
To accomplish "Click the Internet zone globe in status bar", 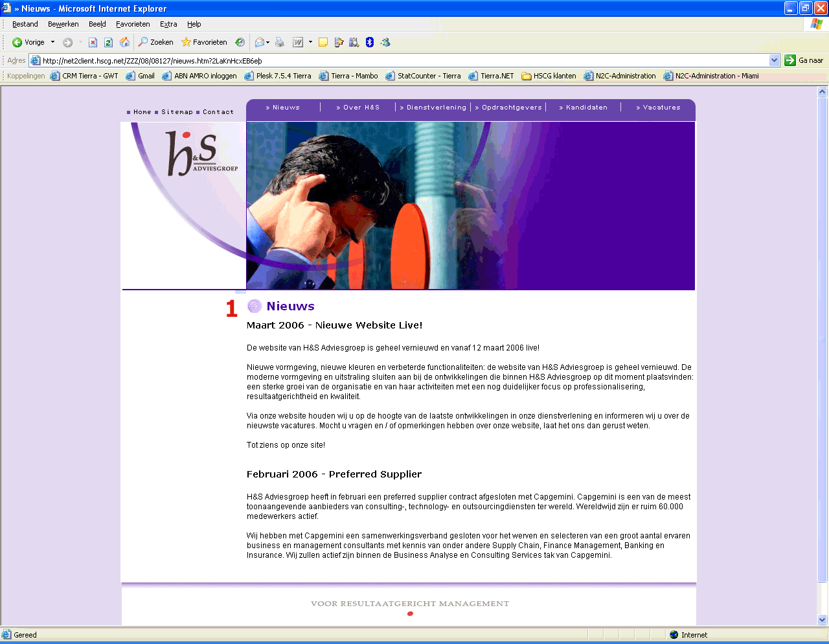I will (x=674, y=635).
